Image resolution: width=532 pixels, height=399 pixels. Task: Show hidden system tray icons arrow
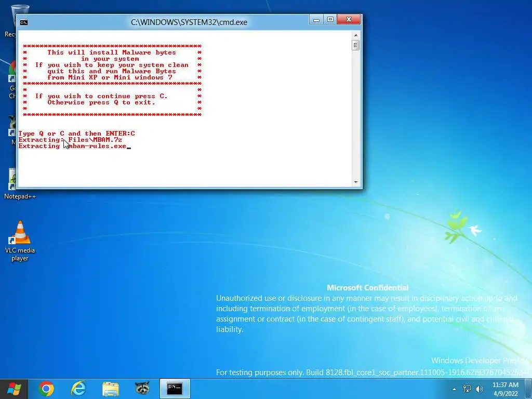pos(454,389)
